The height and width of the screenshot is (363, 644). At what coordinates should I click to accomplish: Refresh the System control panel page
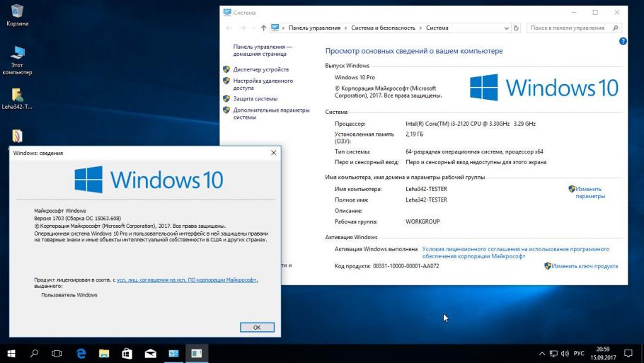[x=517, y=28]
